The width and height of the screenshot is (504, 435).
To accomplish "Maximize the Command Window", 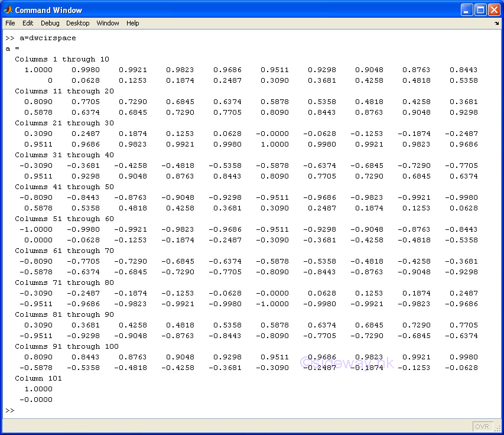I will pyautogui.click(x=480, y=10).
